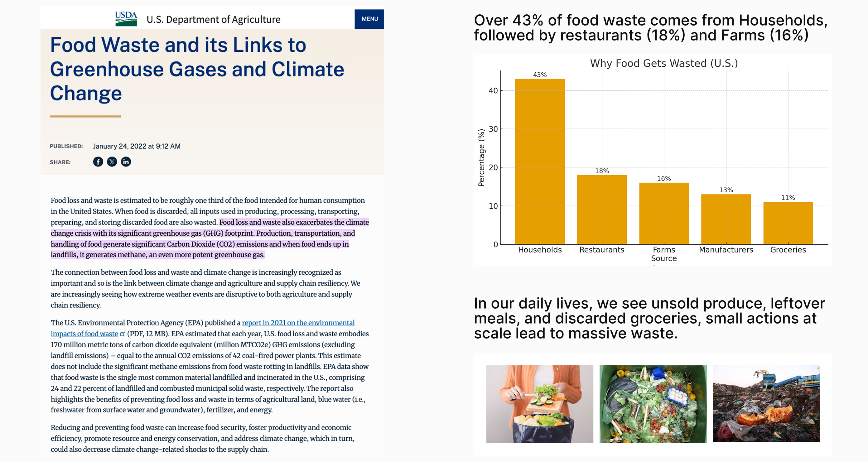Click the Manufacturers 13% bar

click(726, 219)
